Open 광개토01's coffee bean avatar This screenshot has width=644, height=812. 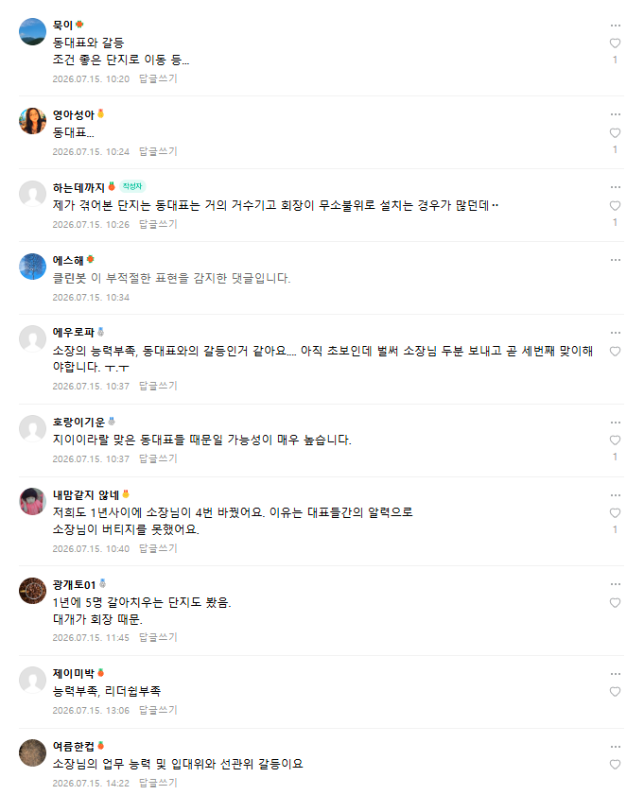point(33,591)
